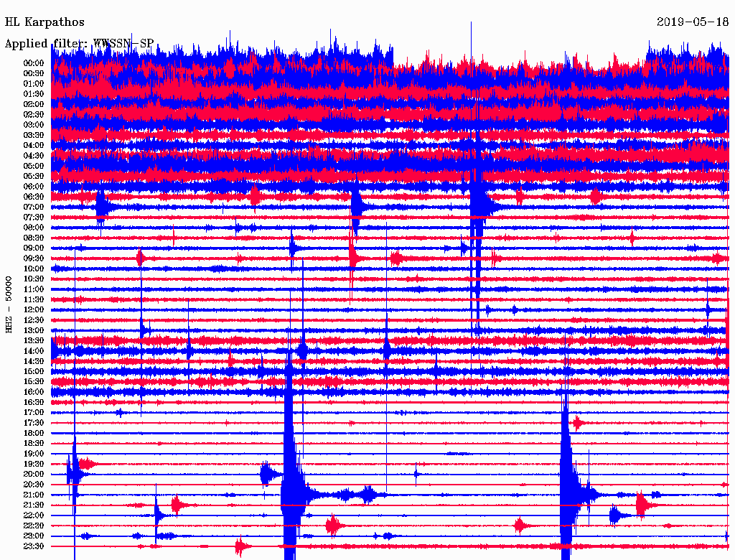Click the 22:00 time label

tap(34, 515)
